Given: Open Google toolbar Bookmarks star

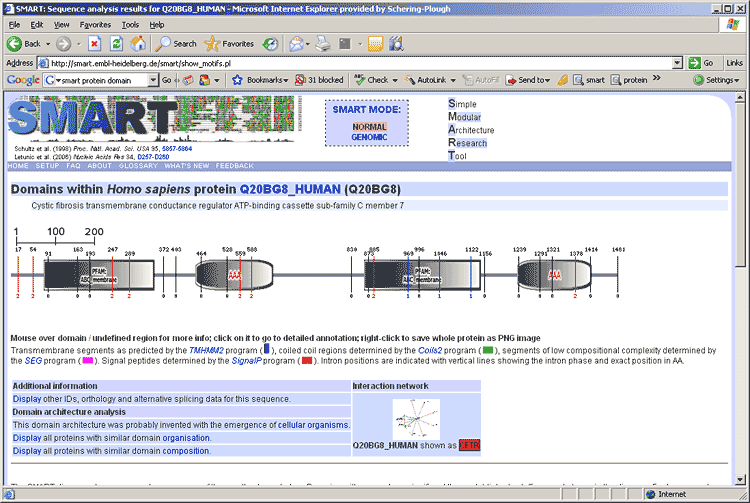Looking at the screenshot, I should [260, 80].
